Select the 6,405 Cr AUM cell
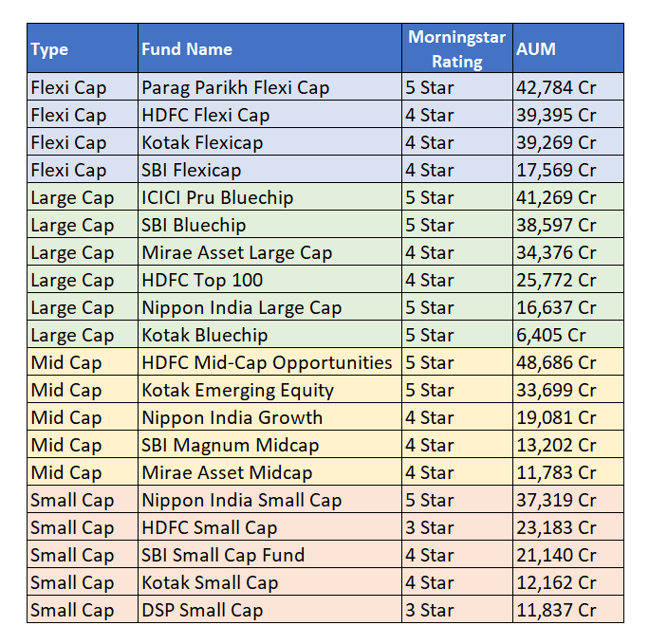The width and height of the screenshot is (649, 644). pos(551,335)
